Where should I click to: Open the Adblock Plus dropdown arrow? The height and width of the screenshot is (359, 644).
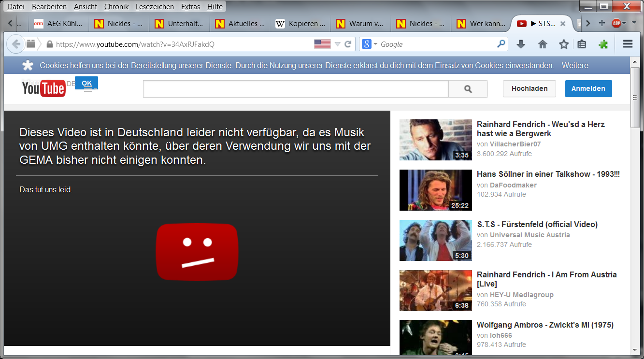coord(624,23)
